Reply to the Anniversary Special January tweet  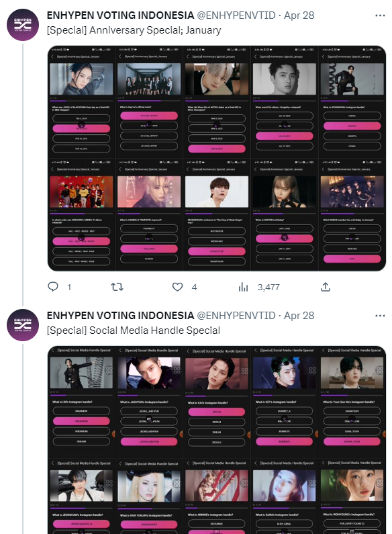(x=53, y=287)
